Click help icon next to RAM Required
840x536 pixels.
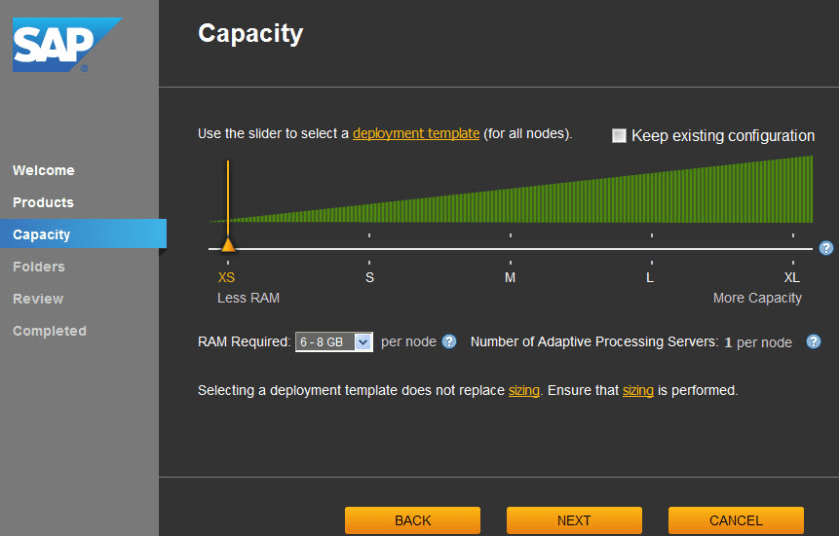[x=449, y=342]
